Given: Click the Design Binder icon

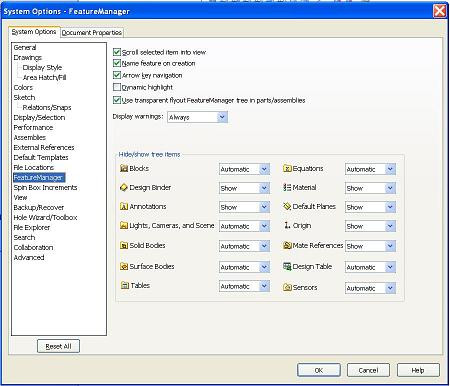Looking at the screenshot, I should coord(124,188).
